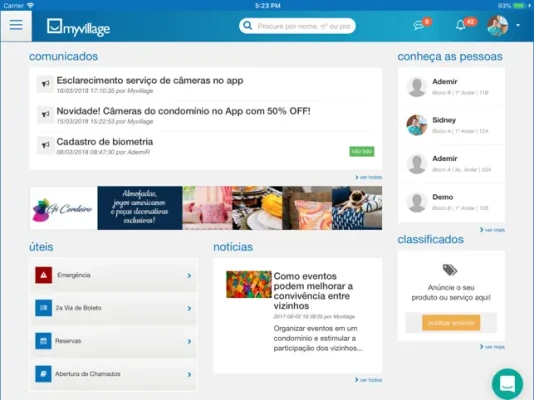This screenshot has height=400, width=534.
Task: Click 'ver todos' under comunicados
Action: (368, 177)
